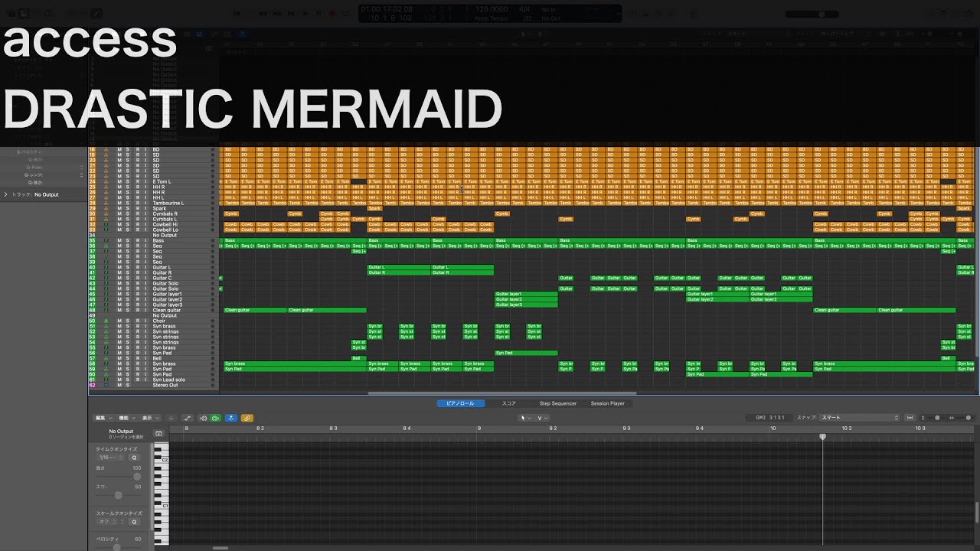The width and height of the screenshot is (980, 551).
Task: Click the Clean guitar track icon
Action: 106,310
